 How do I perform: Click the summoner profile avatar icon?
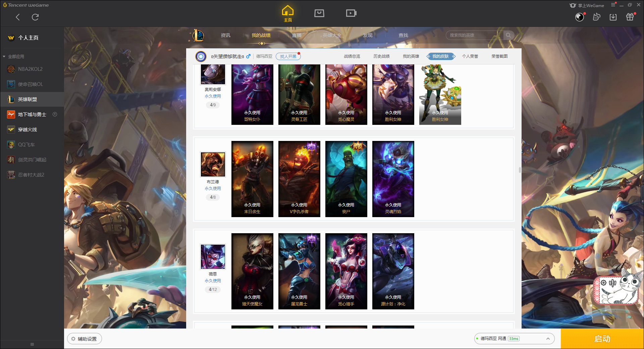point(201,56)
